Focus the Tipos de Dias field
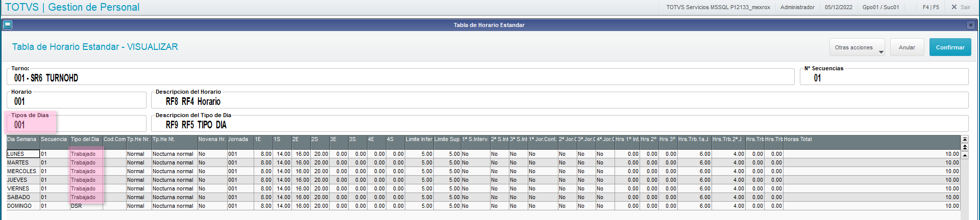980x220 pixels. tap(77, 125)
